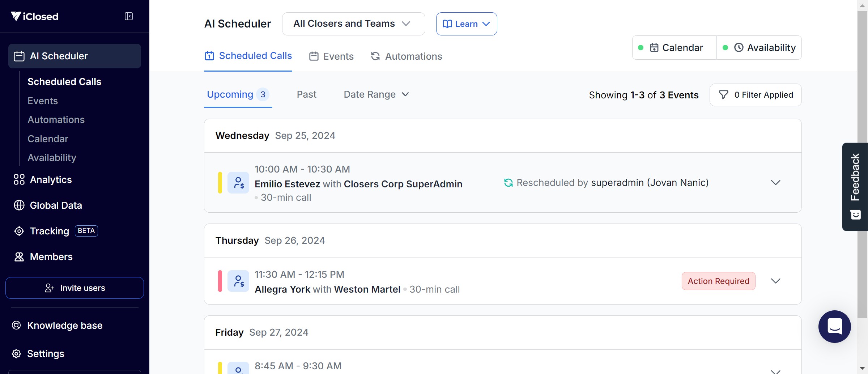This screenshot has height=374, width=868.
Task: Click the Members people icon
Action: tap(19, 257)
